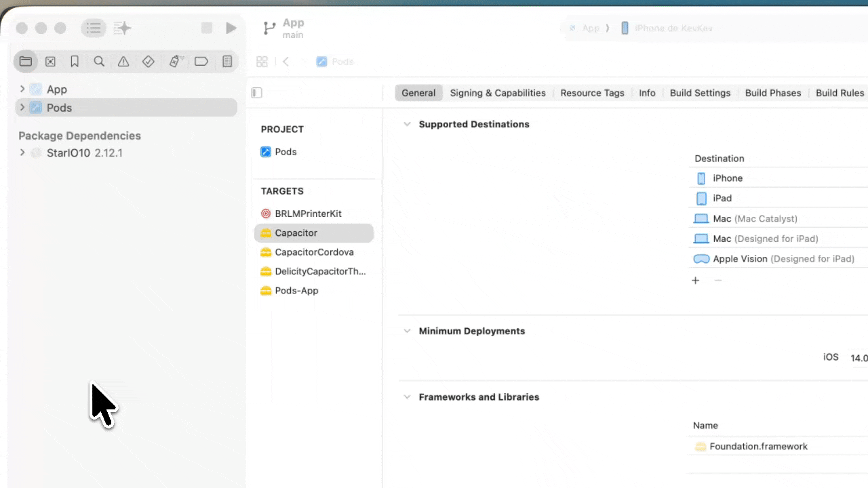Select the Apple Vision destination row

point(778,259)
